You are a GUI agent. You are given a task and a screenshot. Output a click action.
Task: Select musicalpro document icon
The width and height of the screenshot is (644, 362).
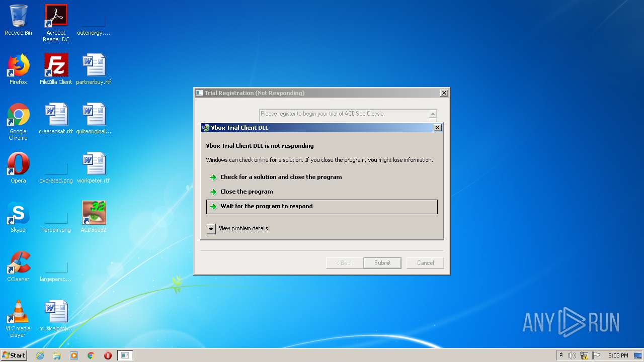click(56, 316)
